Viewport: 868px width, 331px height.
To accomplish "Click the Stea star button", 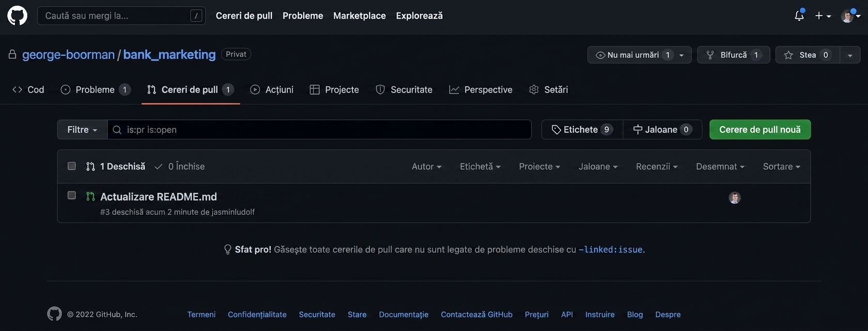I will pos(808,55).
